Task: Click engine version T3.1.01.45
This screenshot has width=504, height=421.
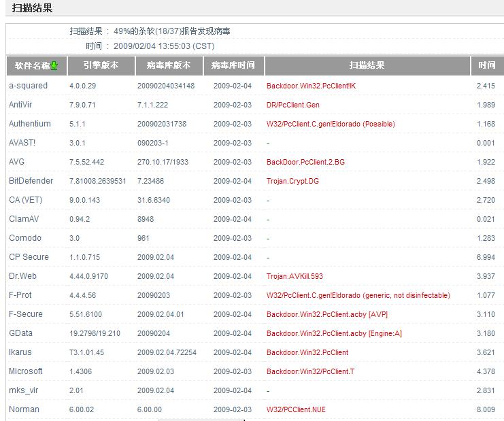Action: [x=87, y=352]
